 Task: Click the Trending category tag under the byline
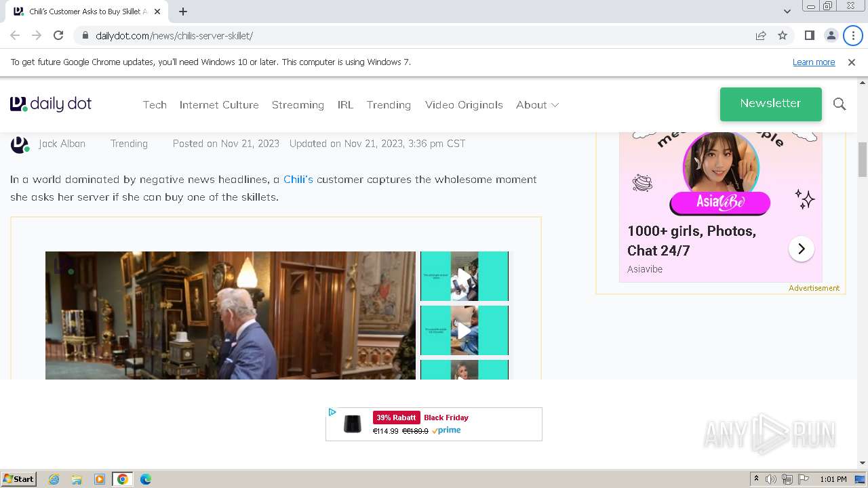129,144
